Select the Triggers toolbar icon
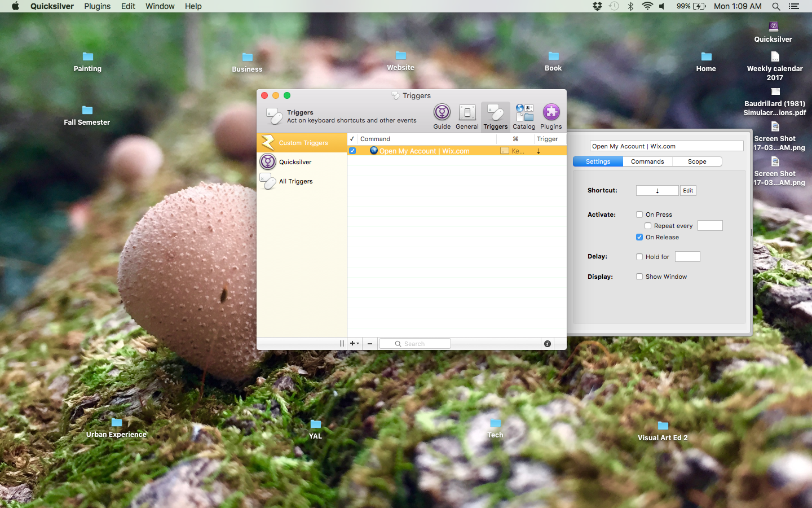 [495, 116]
